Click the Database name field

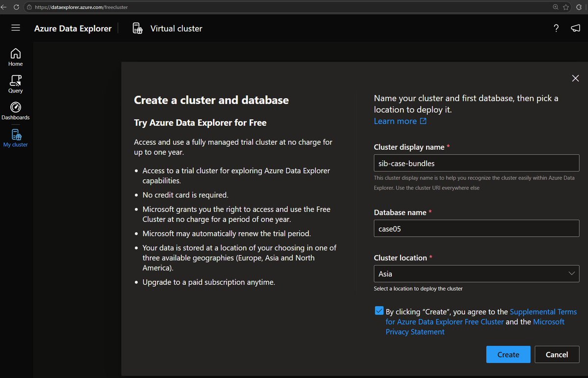pyautogui.click(x=476, y=229)
